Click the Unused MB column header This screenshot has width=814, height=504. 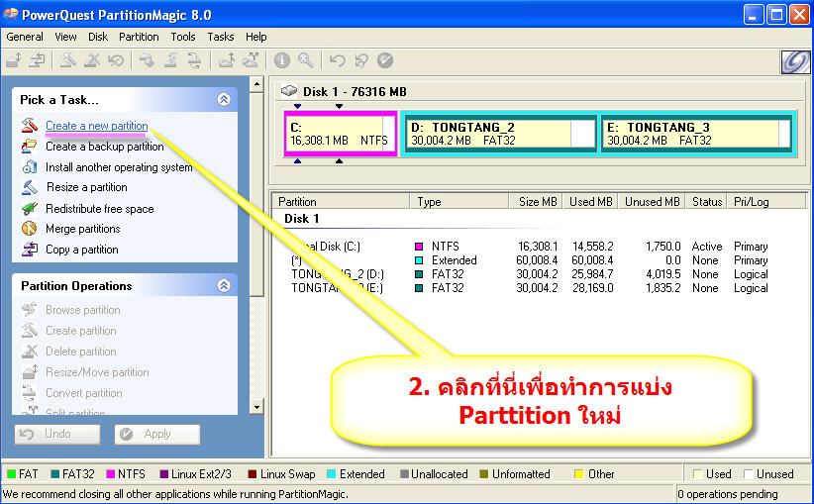click(x=652, y=201)
